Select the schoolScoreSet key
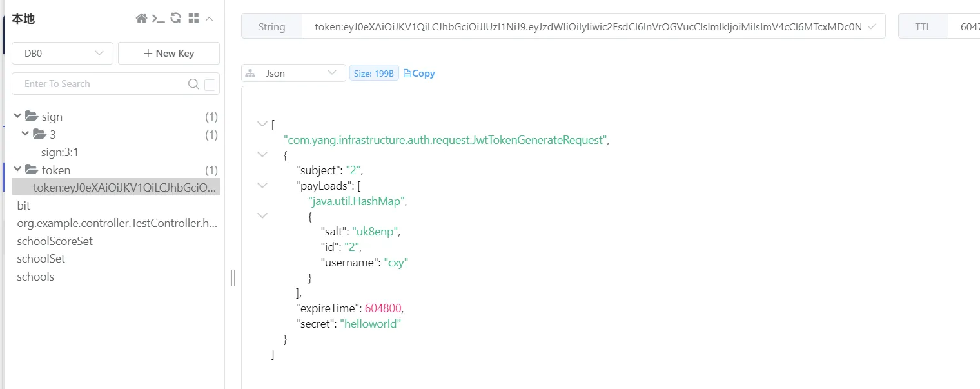This screenshot has width=980, height=389. coord(55,241)
